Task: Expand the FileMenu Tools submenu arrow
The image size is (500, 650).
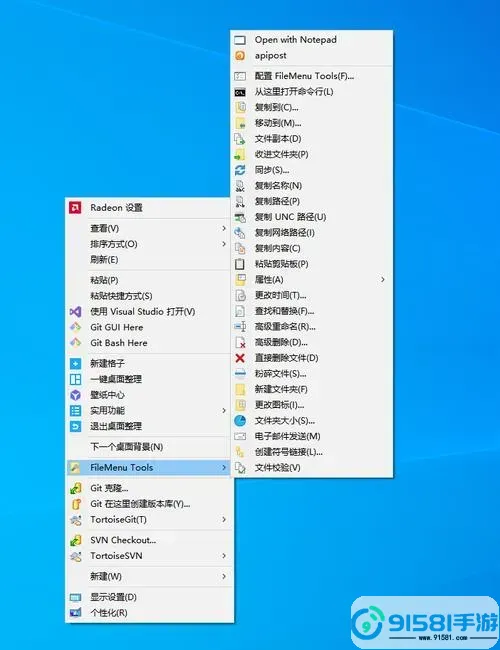Action: (x=224, y=468)
